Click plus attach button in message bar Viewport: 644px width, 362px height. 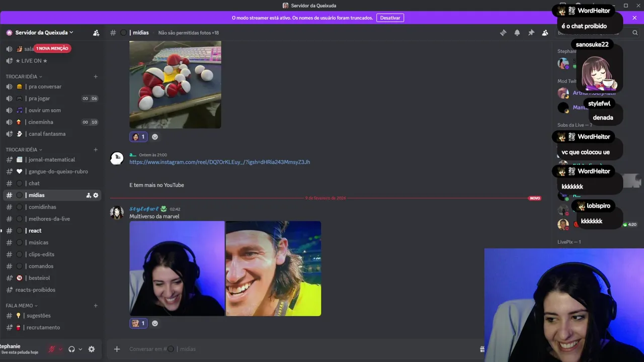click(117, 349)
